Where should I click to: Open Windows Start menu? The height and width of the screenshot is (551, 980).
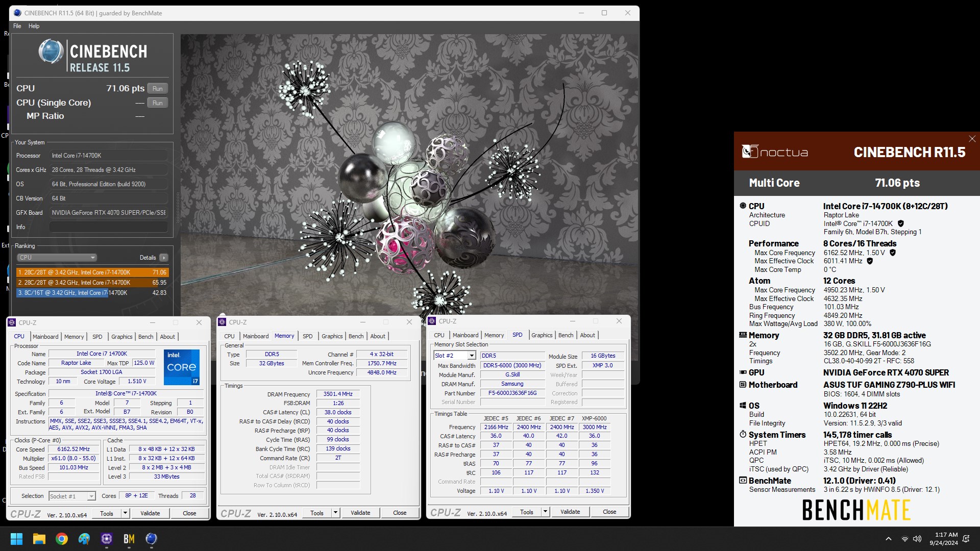16,539
